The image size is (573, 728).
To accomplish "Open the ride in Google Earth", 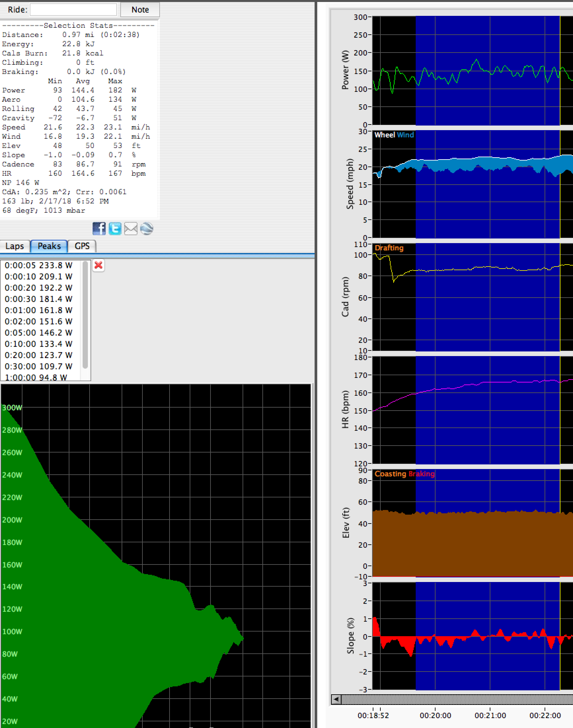I will point(146,229).
